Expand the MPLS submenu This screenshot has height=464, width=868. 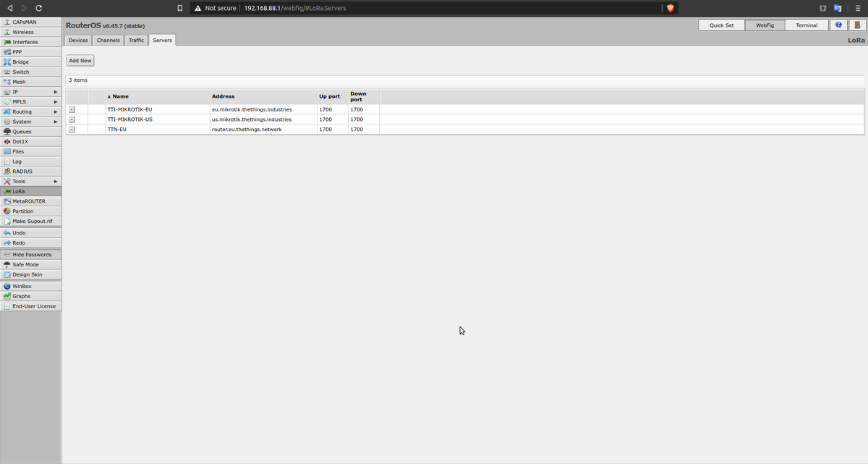click(30, 102)
